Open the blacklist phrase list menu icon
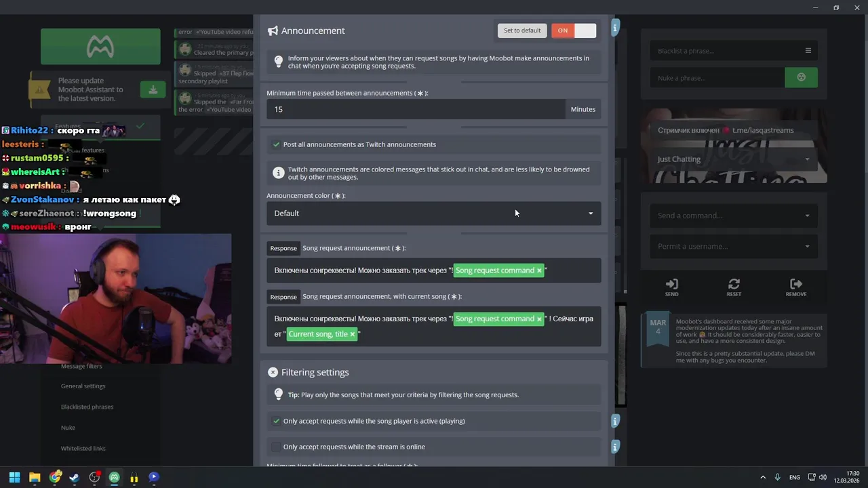This screenshot has height=488, width=868. click(x=808, y=51)
